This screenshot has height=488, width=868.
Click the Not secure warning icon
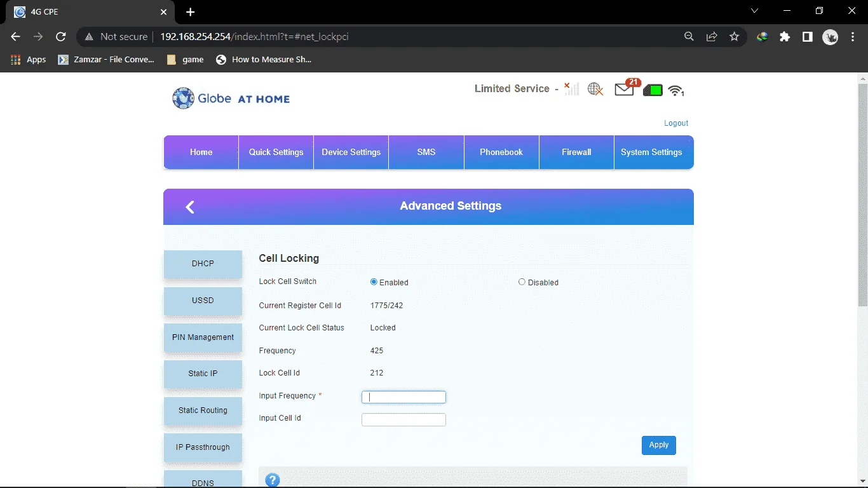(90, 37)
